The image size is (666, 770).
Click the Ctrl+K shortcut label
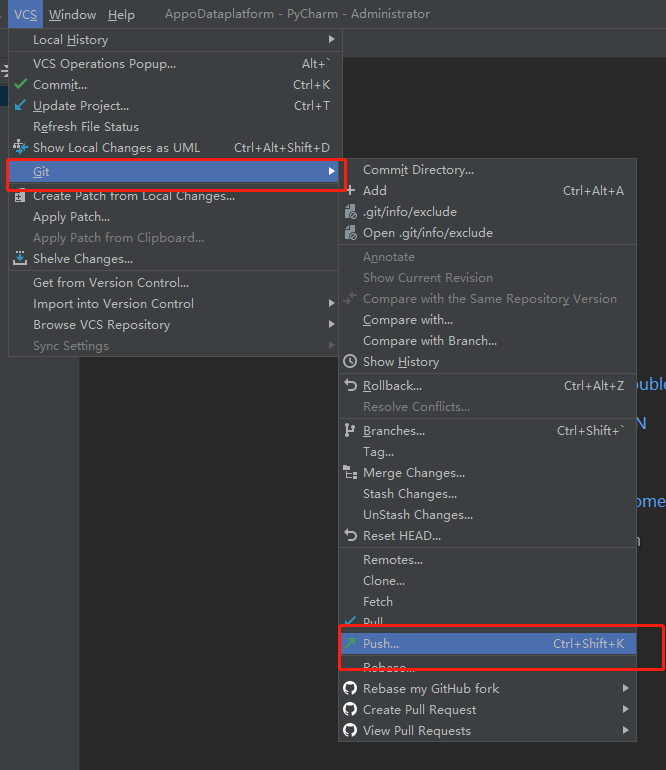tap(311, 85)
